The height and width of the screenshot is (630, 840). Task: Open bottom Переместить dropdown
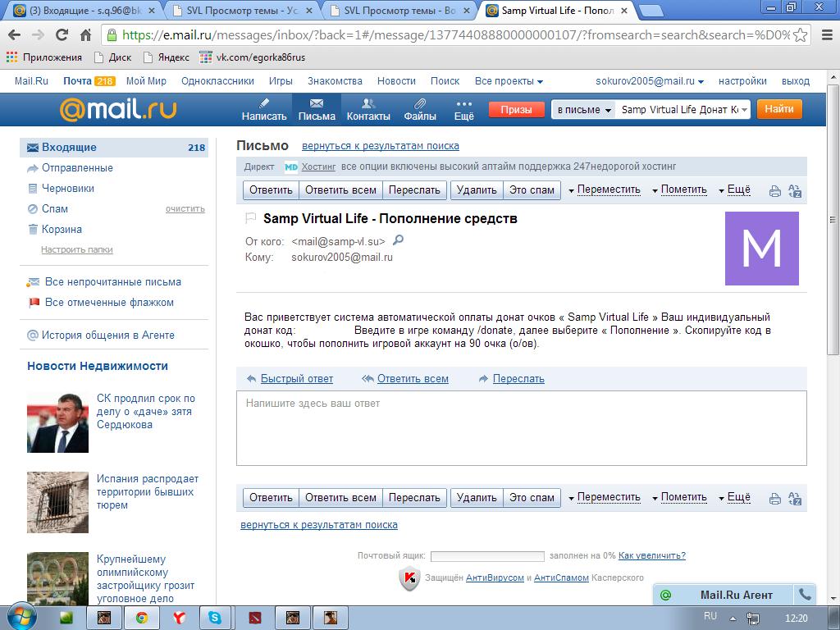pos(605,497)
